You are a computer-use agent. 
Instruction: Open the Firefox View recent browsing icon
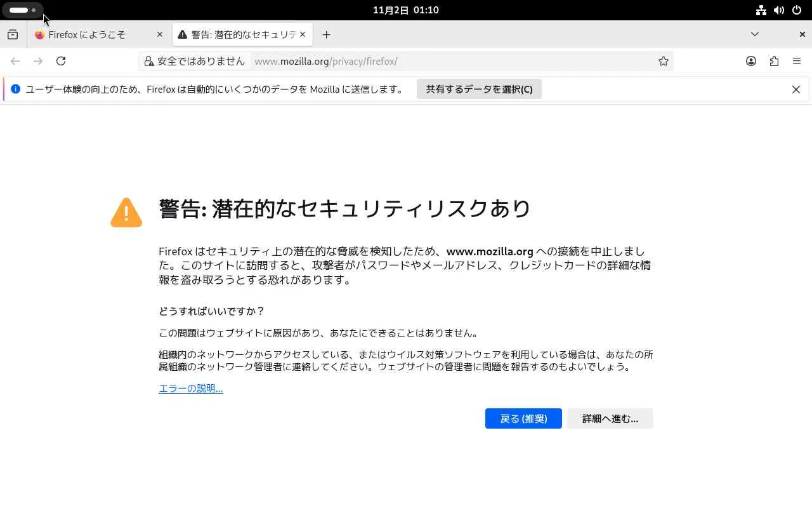pyautogui.click(x=13, y=35)
